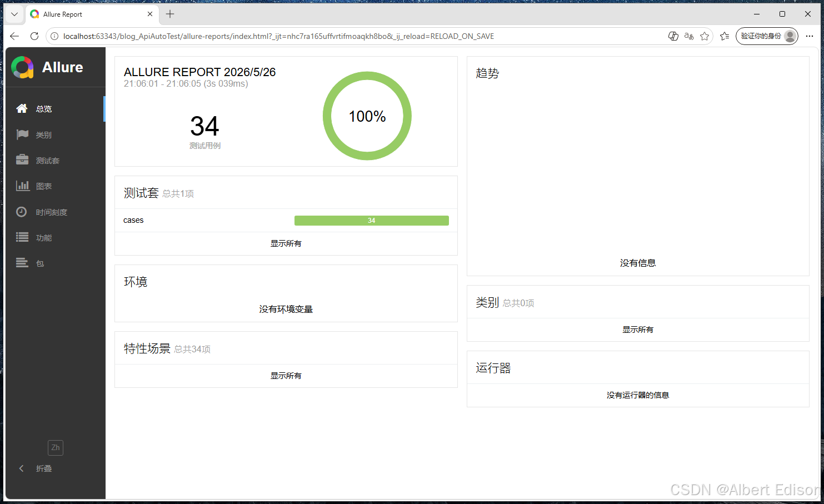Click the 环境 widget heading
The width and height of the screenshot is (824, 504).
[x=136, y=282]
